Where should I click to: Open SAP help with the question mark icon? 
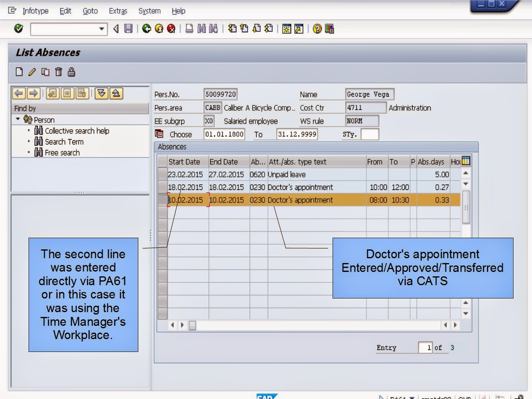(x=317, y=28)
